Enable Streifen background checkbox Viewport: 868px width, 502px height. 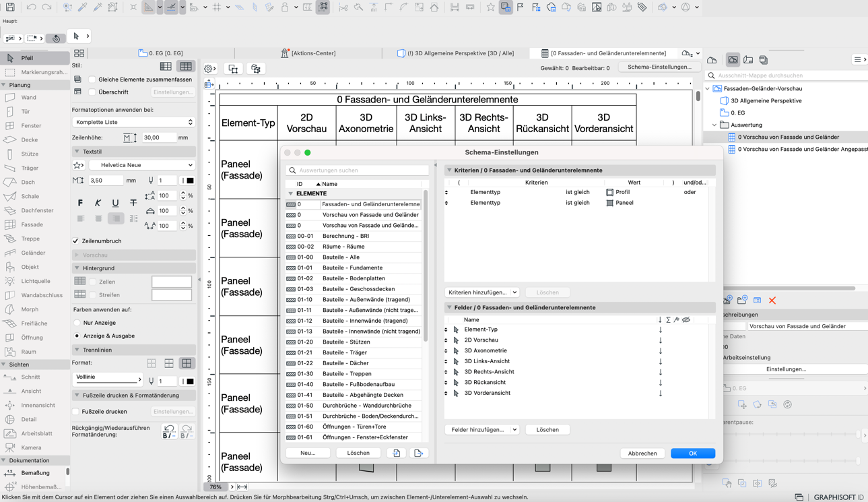pos(93,295)
